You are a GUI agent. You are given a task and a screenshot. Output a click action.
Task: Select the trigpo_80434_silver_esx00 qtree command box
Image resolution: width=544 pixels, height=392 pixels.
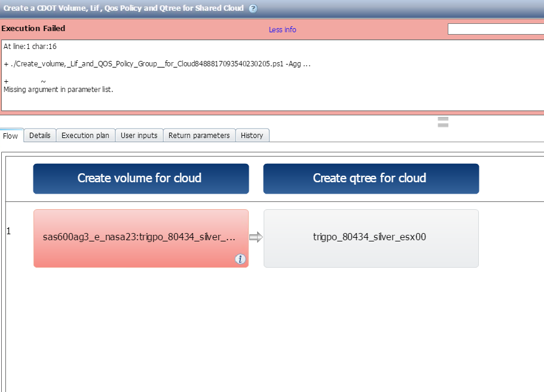pyautogui.click(x=371, y=237)
